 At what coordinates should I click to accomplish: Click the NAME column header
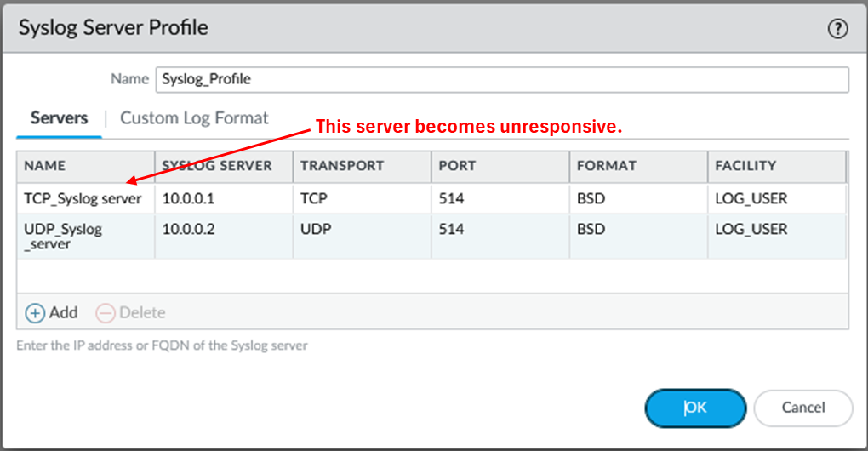click(x=45, y=166)
